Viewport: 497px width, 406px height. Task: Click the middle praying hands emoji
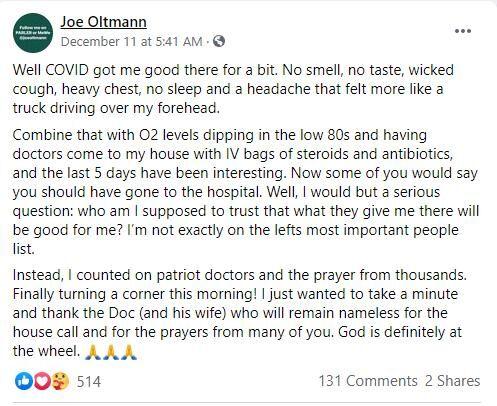click(111, 352)
